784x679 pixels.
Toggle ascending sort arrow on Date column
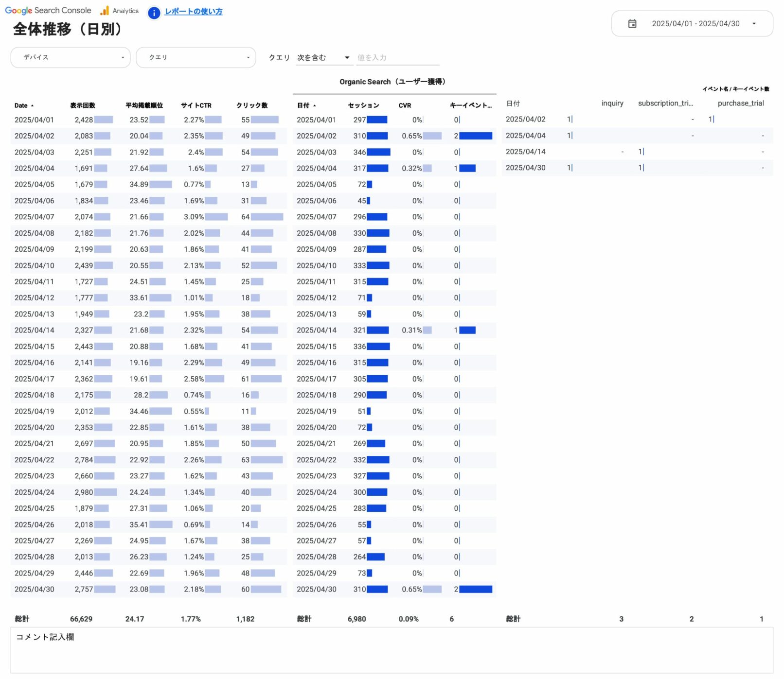(x=33, y=105)
